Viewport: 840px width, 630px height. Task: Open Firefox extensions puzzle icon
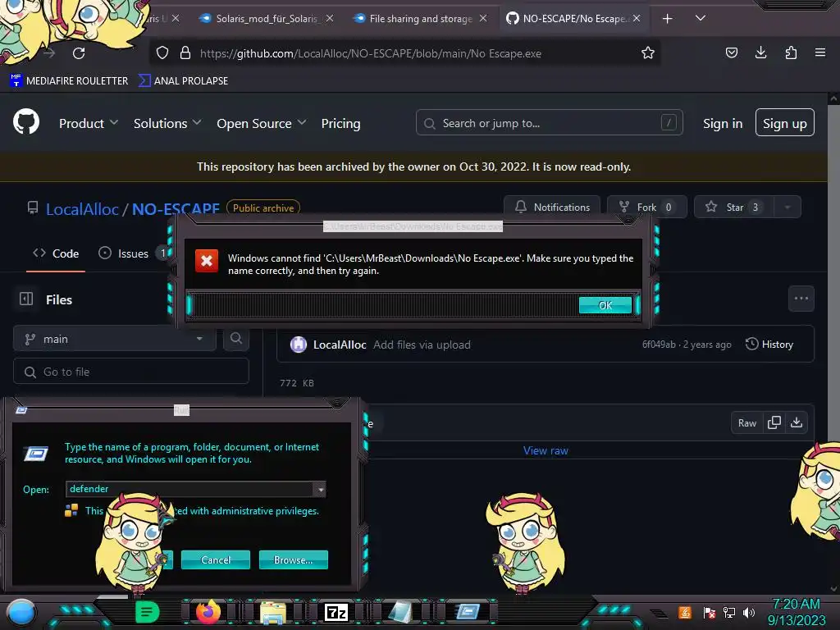pos(791,52)
